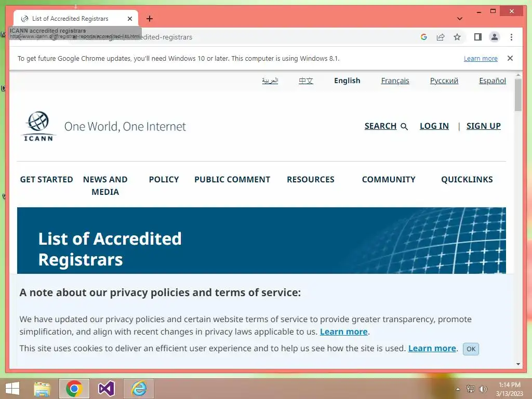Switch language to Русский

pos(444,81)
